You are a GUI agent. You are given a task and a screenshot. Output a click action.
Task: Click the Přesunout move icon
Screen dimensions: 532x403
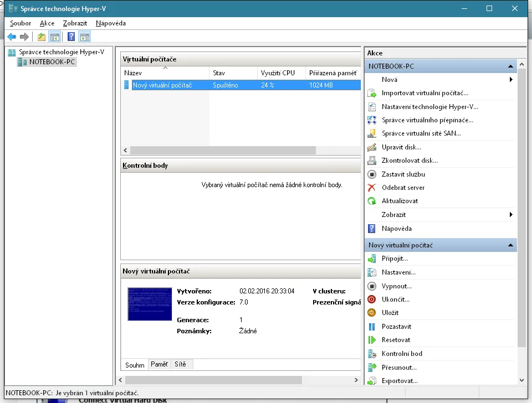point(372,367)
